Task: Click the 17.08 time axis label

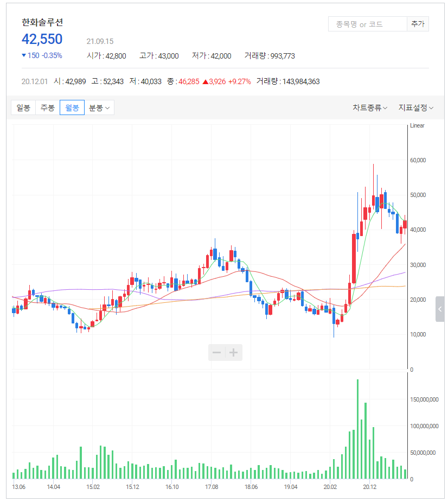Action: click(x=212, y=487)
